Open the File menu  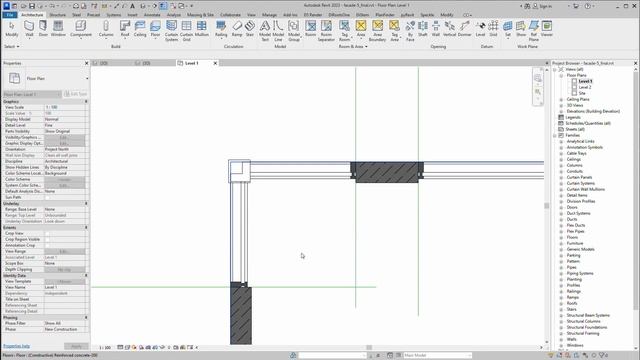click(x=10, y=15)
